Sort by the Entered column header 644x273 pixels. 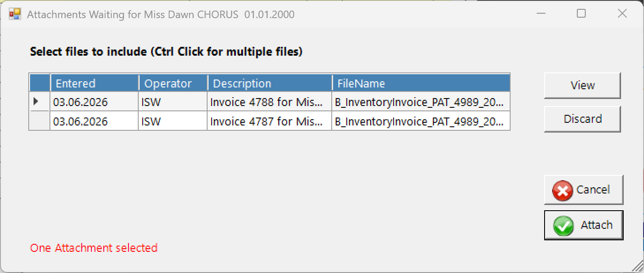[x=95, y=83]
